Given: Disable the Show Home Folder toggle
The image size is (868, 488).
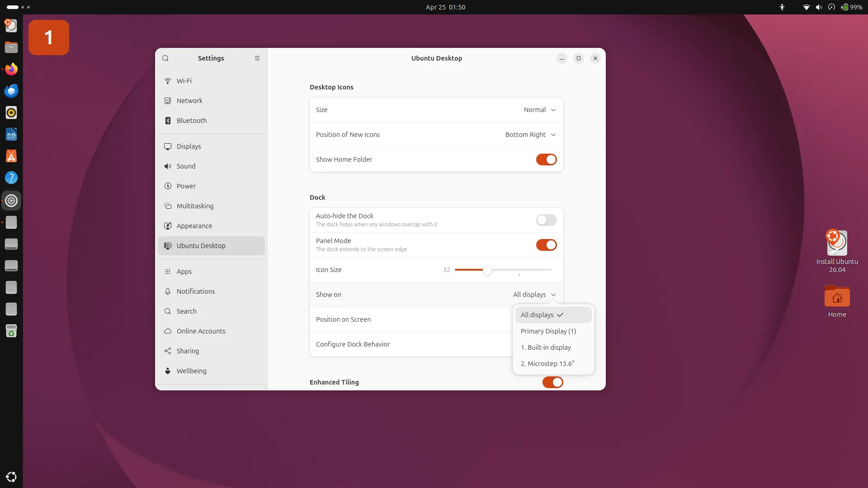Looking at the screenshot, I should click(546, 160).
